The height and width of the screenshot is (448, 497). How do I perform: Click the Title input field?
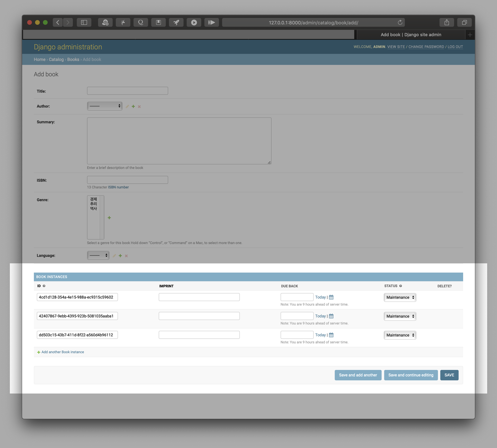click(x=127, y=91)
